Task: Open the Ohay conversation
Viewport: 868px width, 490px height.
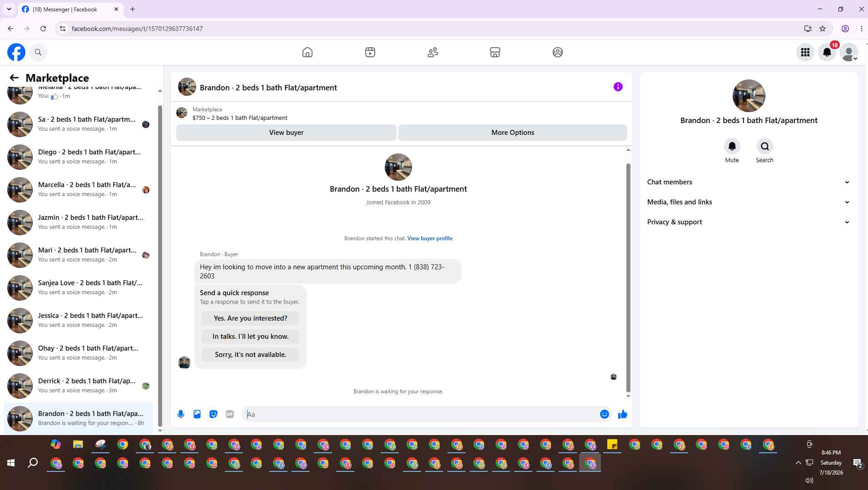Action: (x=78, y=353)
